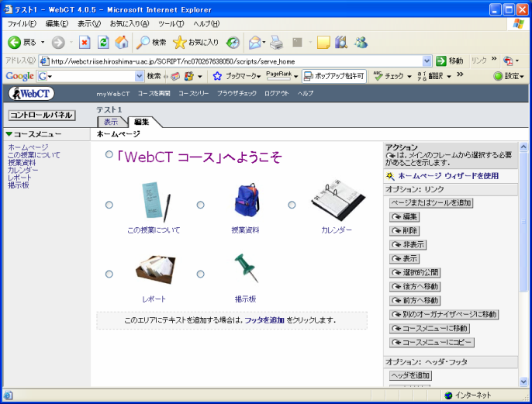Viewport: 532px width, 404px height.
Task: Open the Back button history dropdown arrow
Action: tap(43, 43)
